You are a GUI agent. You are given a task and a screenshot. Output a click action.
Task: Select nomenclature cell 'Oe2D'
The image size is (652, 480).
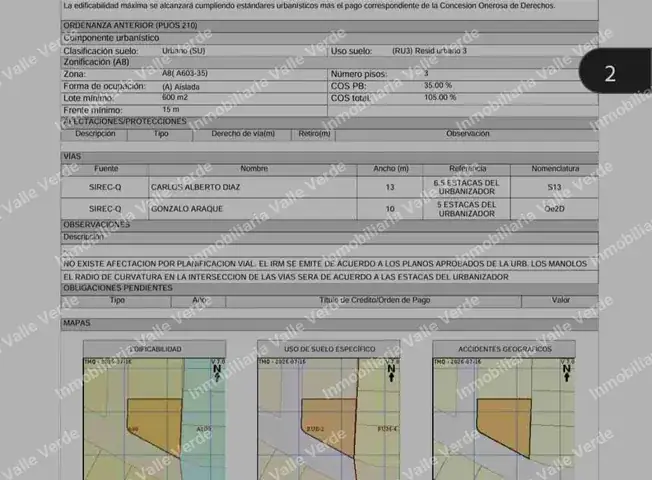pos(554,209)
